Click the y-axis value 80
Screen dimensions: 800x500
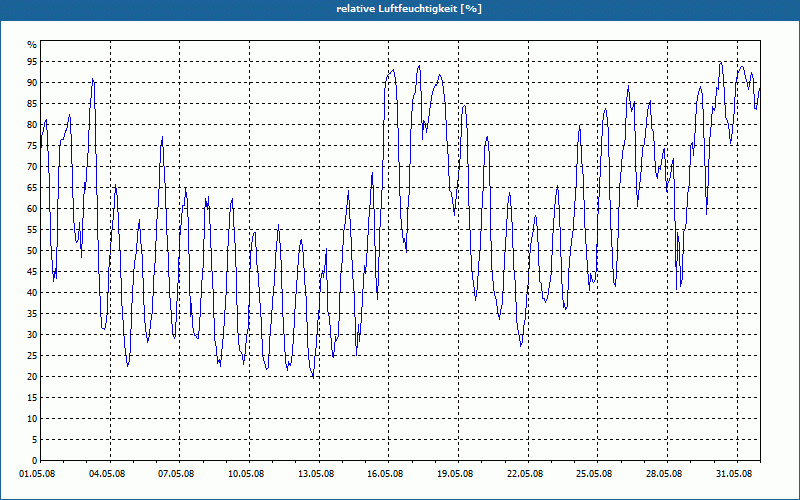(x=32, y=124)
